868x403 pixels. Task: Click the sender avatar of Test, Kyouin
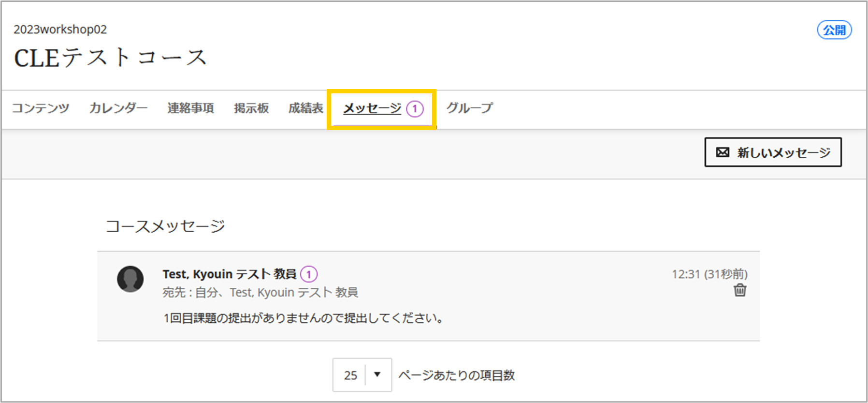[x=130, y=279]
